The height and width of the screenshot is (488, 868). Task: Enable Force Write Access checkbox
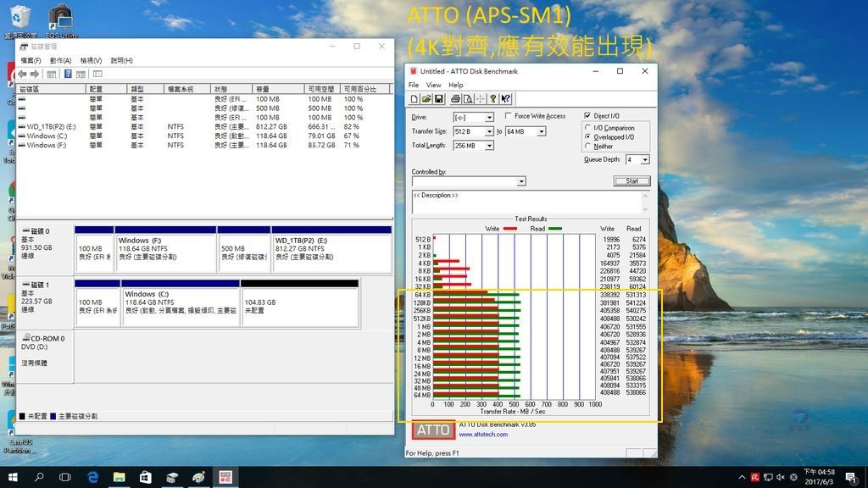(508, 116)
